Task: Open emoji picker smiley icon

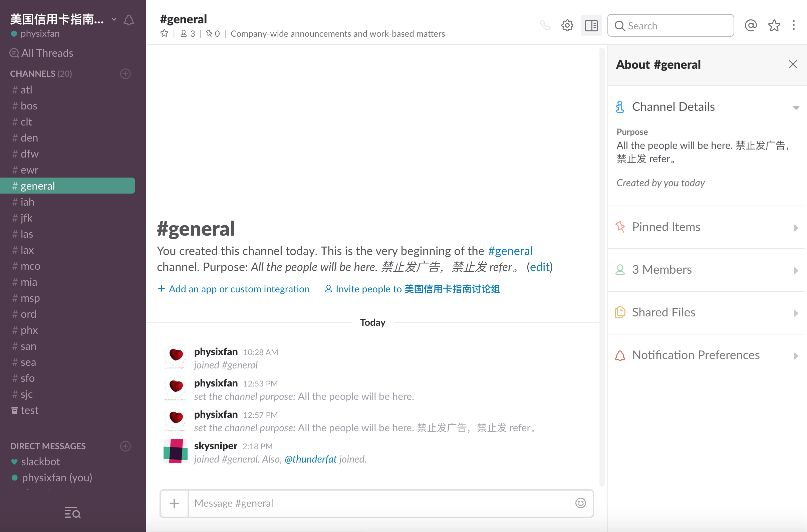Action: (x=580, y=503)
